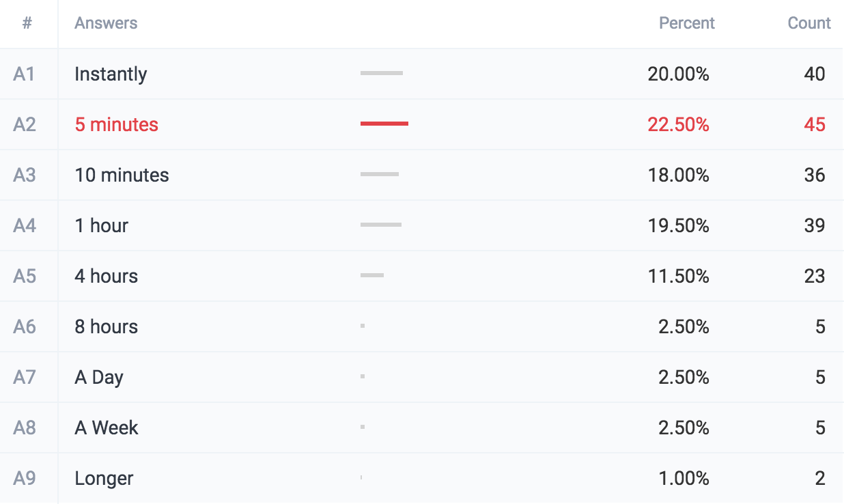
Task: Click the Answers column header
Action: coord(106,23)
